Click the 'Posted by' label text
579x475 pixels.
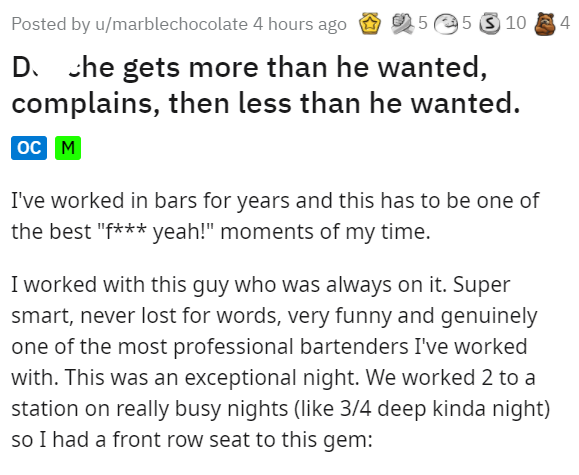click(x=51, y=24)
